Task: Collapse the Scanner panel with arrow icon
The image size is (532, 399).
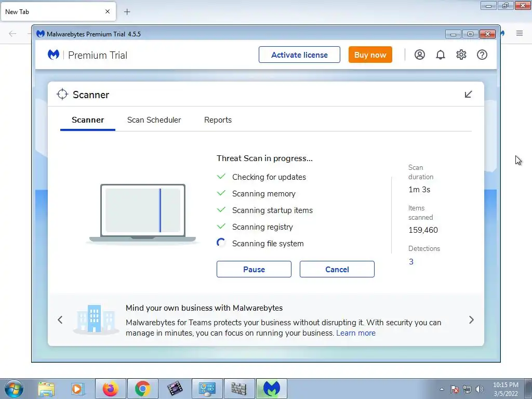Action: [468, 95]
